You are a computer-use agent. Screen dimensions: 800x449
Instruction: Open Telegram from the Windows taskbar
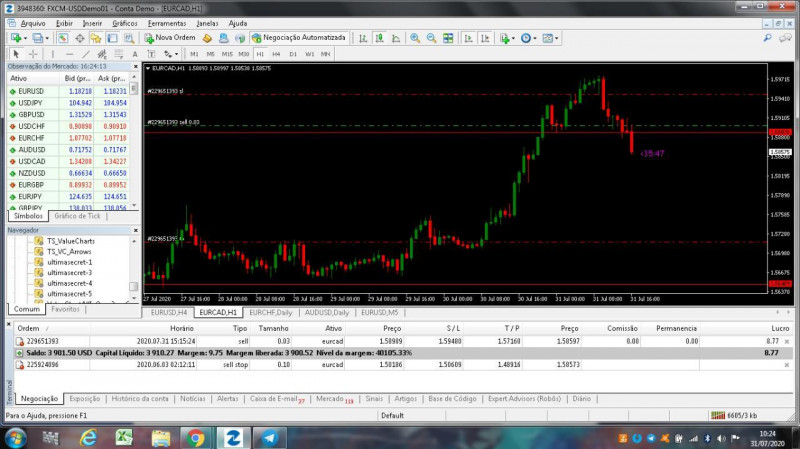pyautogui.click(x=267, y=437)
